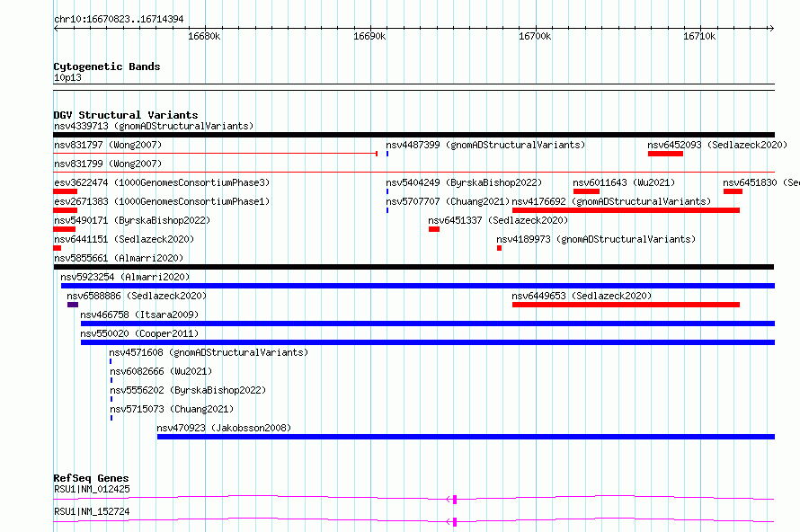The height and width of the screenshot is (532, 800).
Task: Click the 16700k ruler tick label
Action: [535, 36]
